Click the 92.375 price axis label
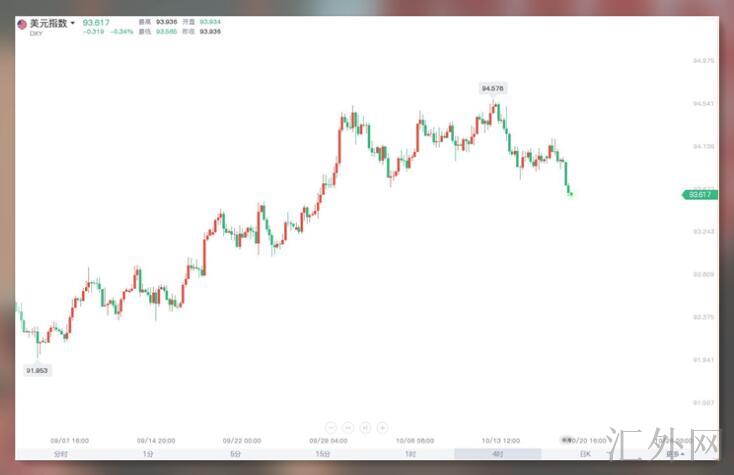This screenshot has width=734, height=475. pos(704,317)
